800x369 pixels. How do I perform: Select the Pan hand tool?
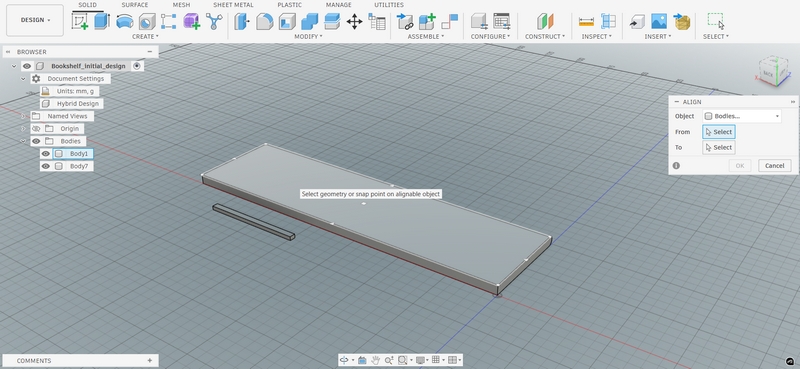click(376, 360)
